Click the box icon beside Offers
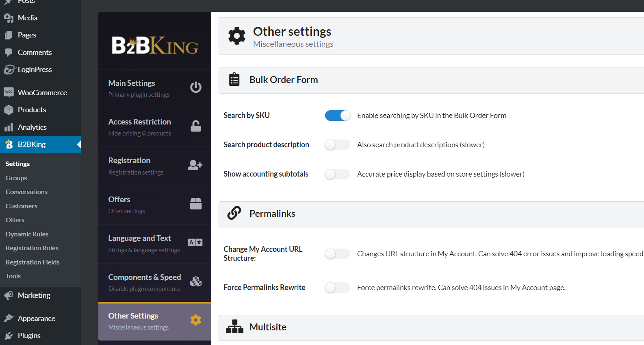The image size is (644, 345). pos(196,203)
